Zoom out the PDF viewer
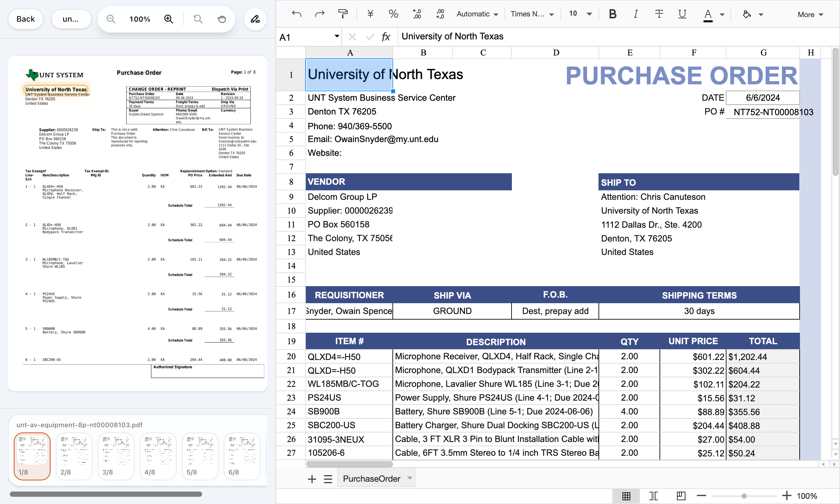840x504 pixels. tap(111, 19)
